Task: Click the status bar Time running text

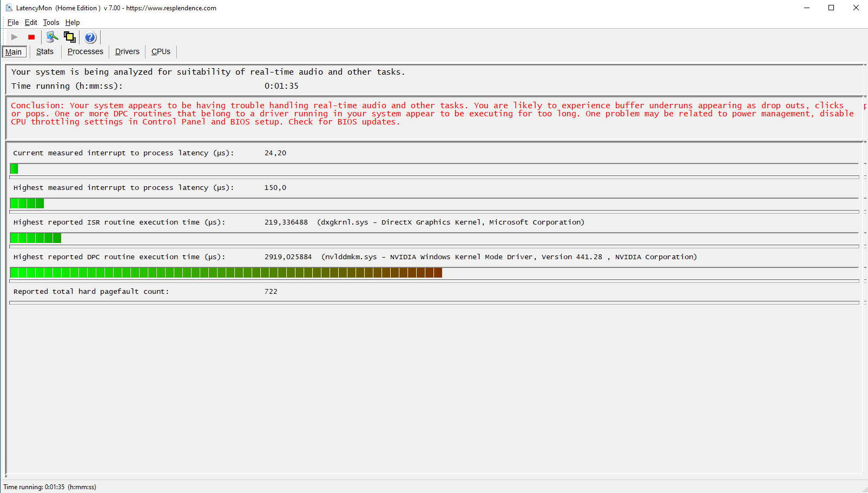Action: click(x=50, y=487)
